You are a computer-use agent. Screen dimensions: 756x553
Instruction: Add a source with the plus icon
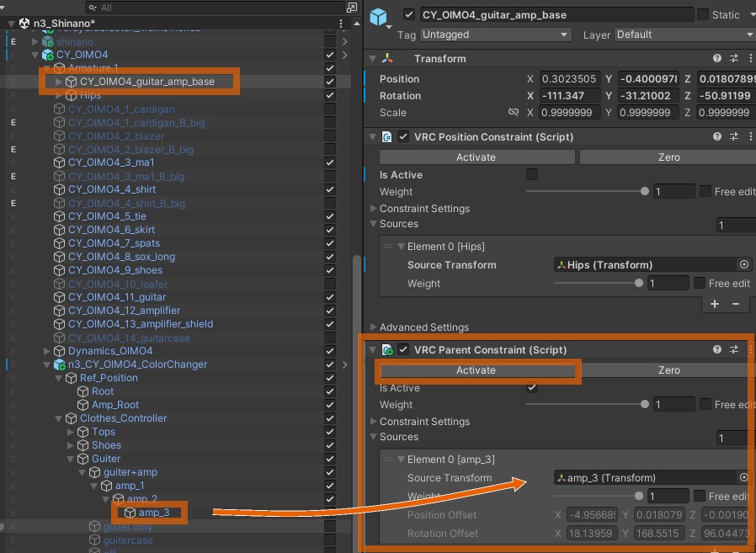coord(715,304)
